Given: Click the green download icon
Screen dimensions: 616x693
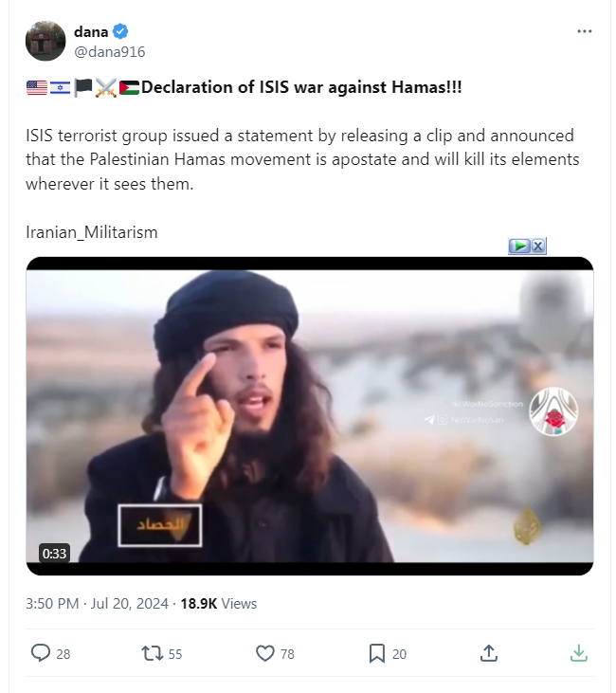Looking at the screenshot, I should (x=578, y=653).
